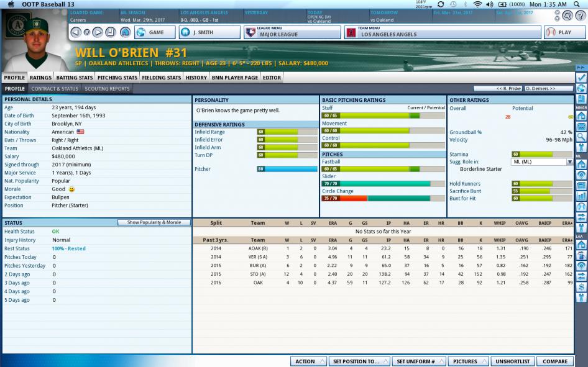
Task: Go to previous player R. Priske
Action: click(x=497, y=88)
